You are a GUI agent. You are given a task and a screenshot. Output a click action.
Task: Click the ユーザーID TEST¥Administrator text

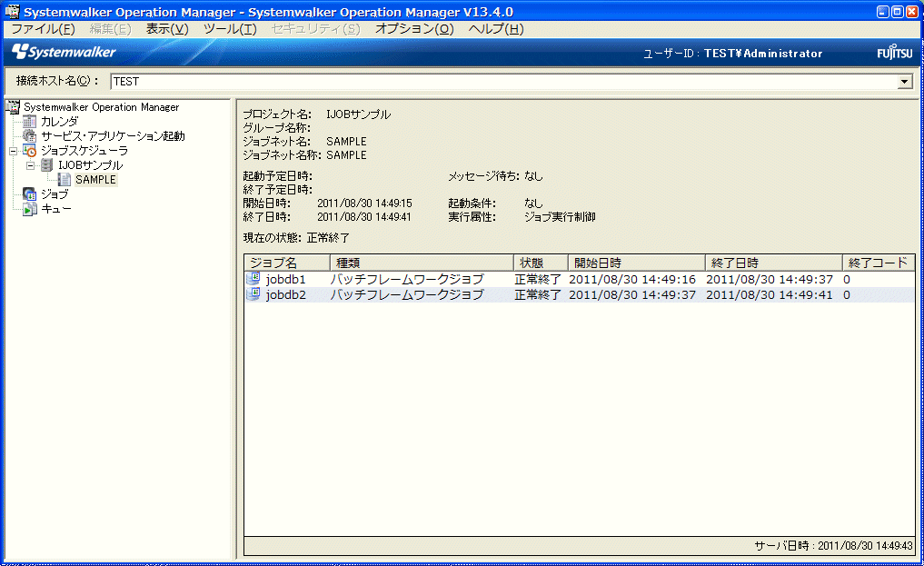(x=732, y=54)
